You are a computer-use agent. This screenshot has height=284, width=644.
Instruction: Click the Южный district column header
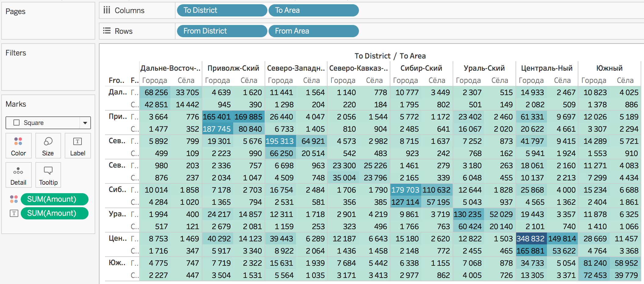(609, 68)
